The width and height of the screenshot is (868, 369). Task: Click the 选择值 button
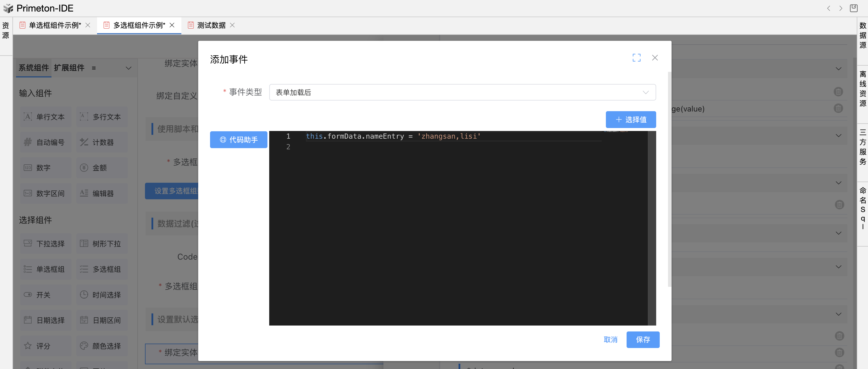[x=630, y=119]
